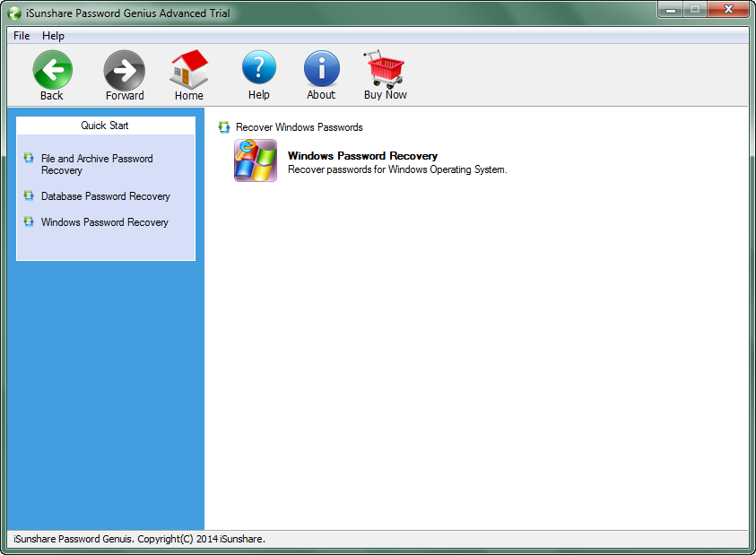Open File and Archive Password Recovery link
This screenshot has height=555, width=756.
[97, 164]
